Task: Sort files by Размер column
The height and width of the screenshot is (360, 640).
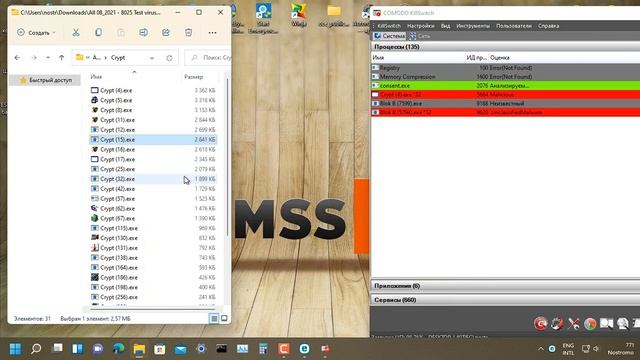Action: pyautogui.click(x=193, y=77)
